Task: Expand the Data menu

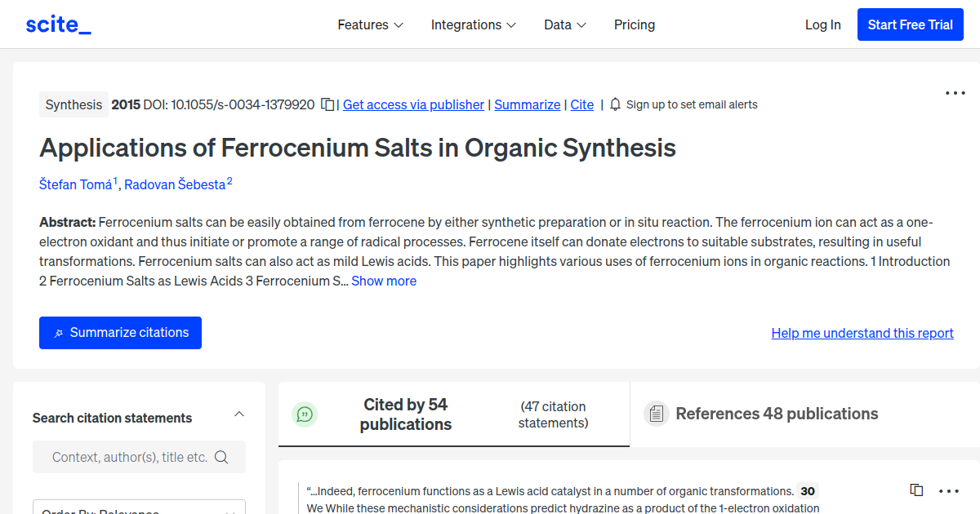Action: pyautogui.click(x=565, y=24)
